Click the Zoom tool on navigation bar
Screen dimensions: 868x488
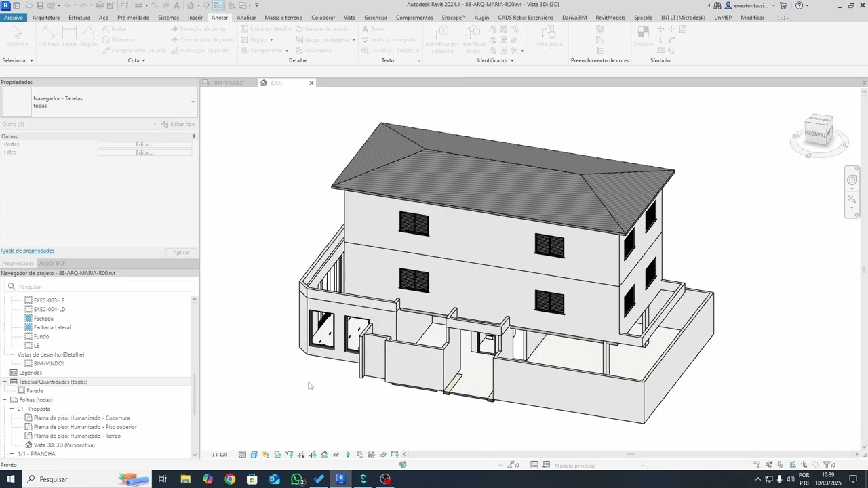point(852,199)
